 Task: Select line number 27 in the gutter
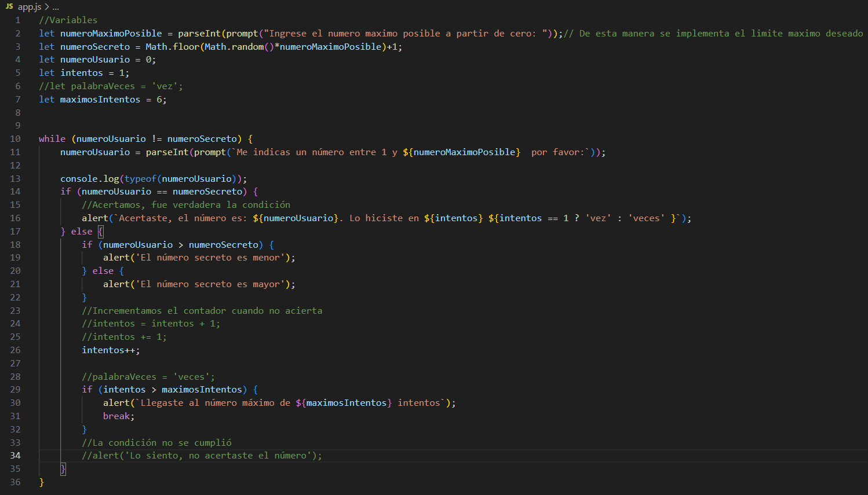(15, 364)
